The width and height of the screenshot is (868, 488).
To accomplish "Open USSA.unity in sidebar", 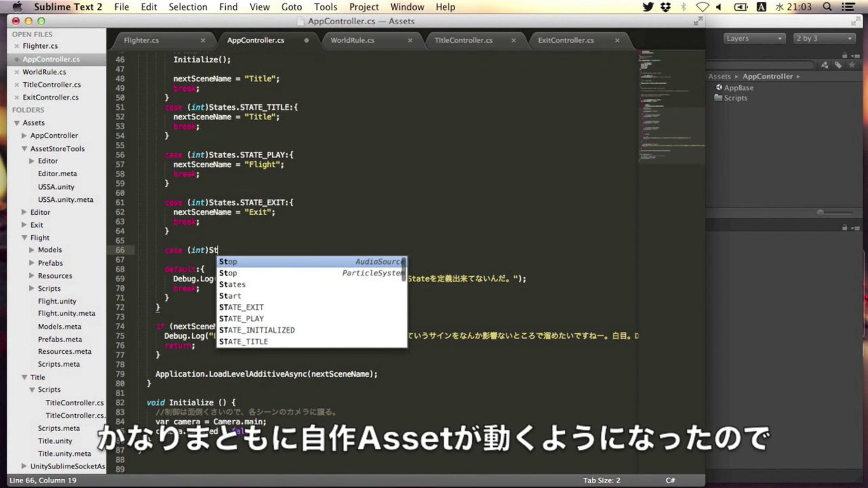I will [x=56, y=187].
